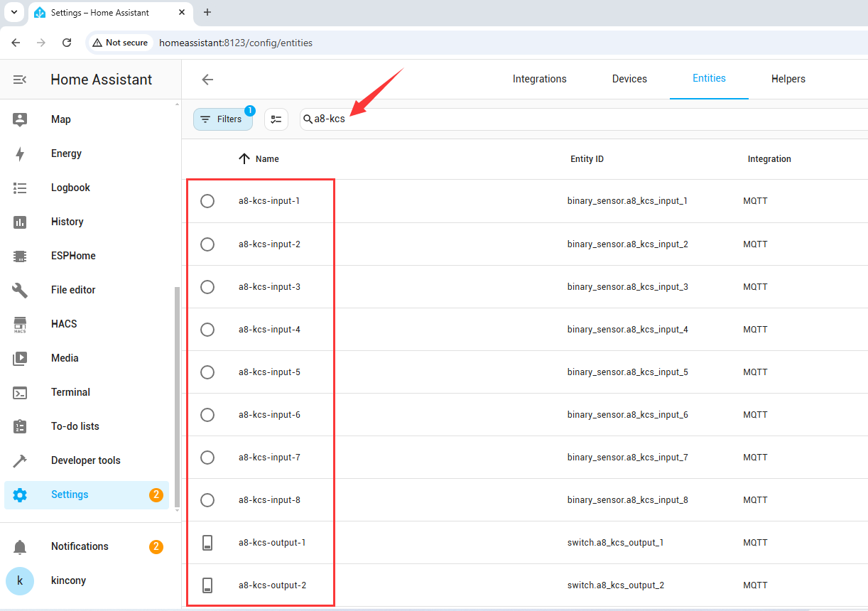Screen dimensions: 868x611
Task: Open the Logbook panel
Action: point(70,188)
